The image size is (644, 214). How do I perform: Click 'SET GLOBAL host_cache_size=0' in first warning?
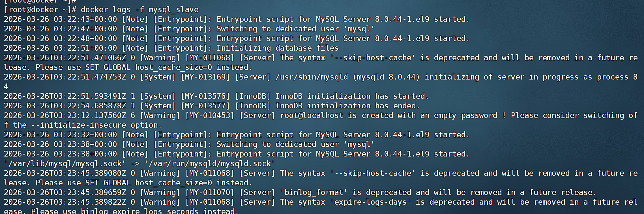[149, 68]
